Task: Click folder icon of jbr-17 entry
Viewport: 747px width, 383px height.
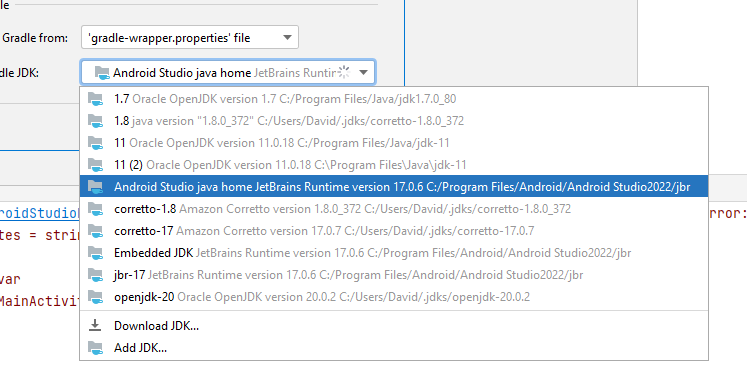Action: click(96, 275)
